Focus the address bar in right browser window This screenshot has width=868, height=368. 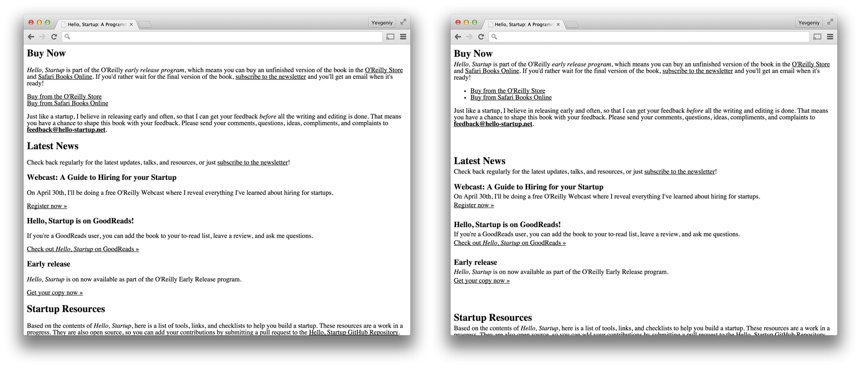tap(649, 37)
